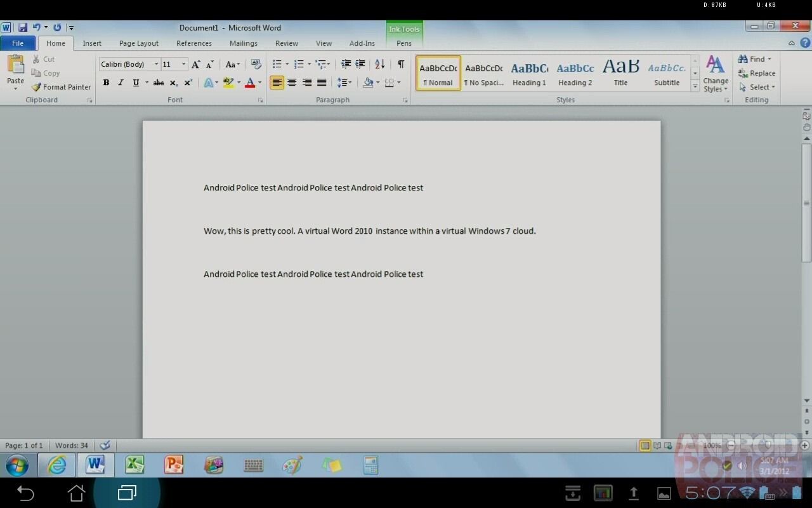Apply strikethrough to the text
The width and height of the screenshot is (812, 508).
pyautogui.click(x=158, y=82)
